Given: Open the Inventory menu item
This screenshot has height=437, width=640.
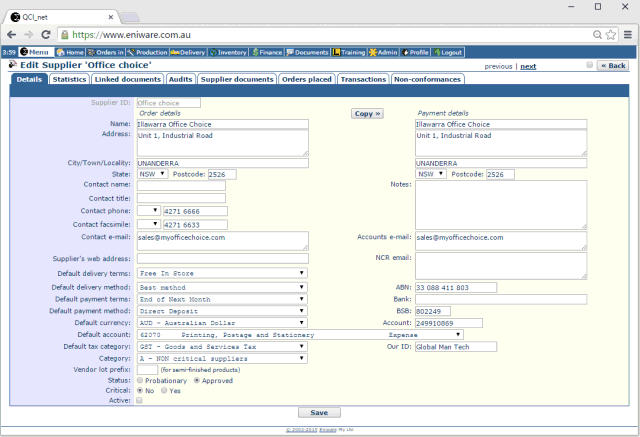Looking at the screenshot, I should 228,52.
